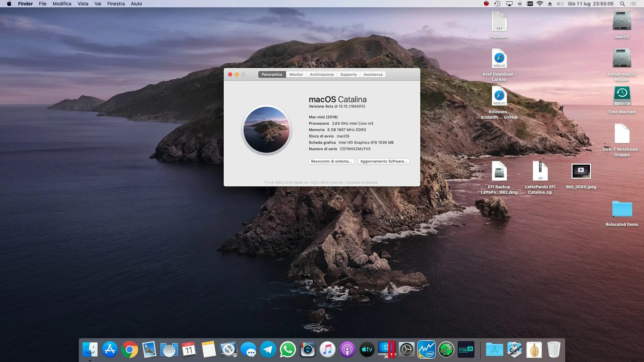This screenshot has height=362, width=644.
Task: Click Resoconto di sistema button
Action: point(331,161)
